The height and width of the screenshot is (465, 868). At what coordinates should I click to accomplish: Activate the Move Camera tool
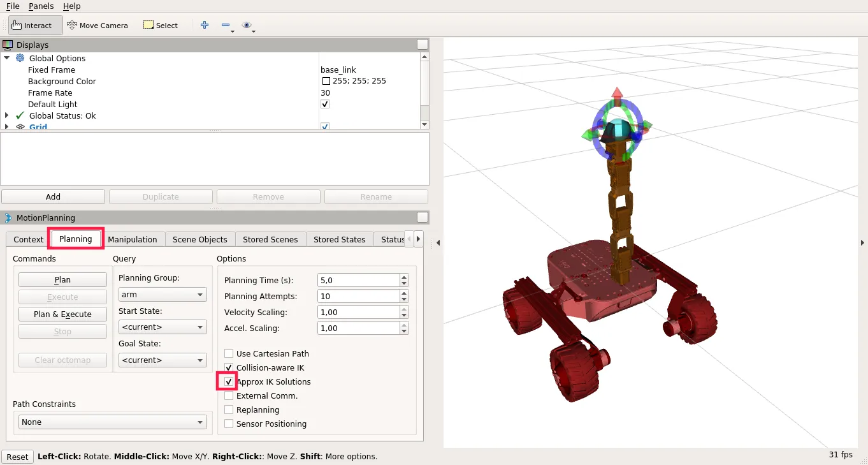(98, 26)
